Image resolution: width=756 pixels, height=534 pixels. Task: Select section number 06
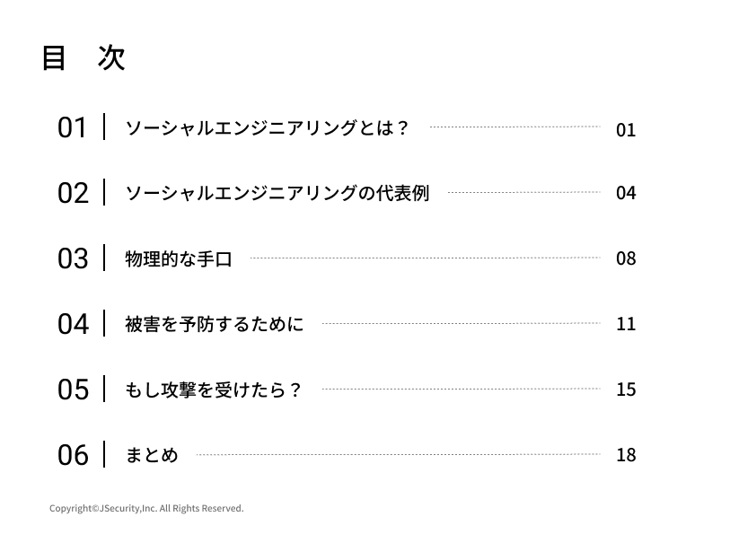(73, 456)
